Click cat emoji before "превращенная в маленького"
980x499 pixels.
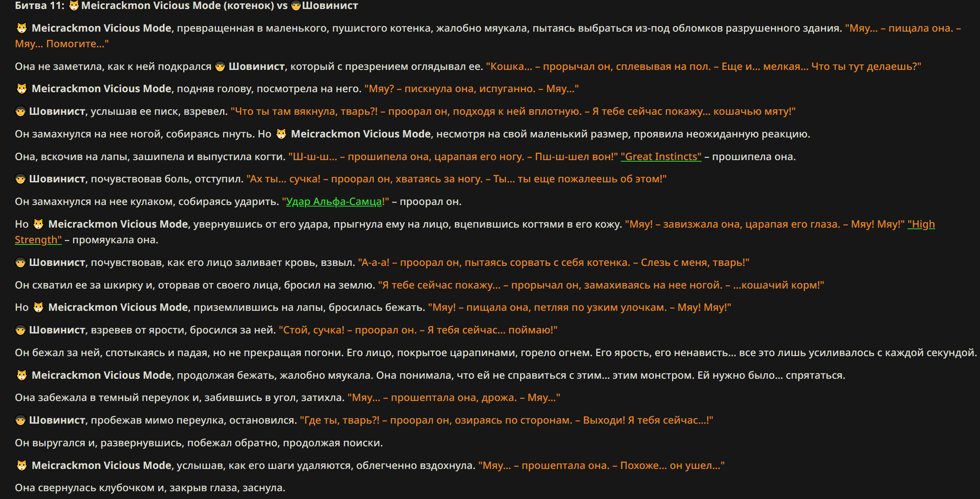21,28
